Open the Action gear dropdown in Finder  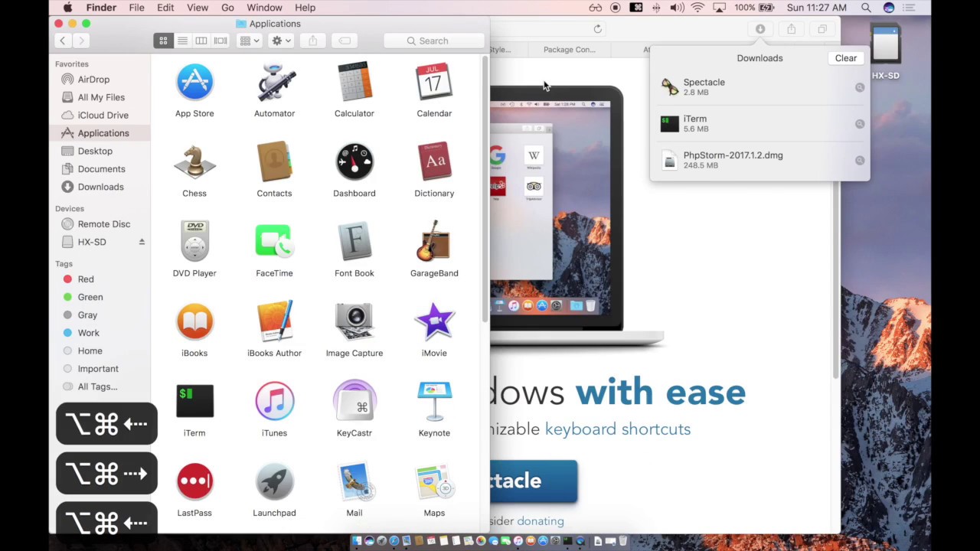(281, 41)
